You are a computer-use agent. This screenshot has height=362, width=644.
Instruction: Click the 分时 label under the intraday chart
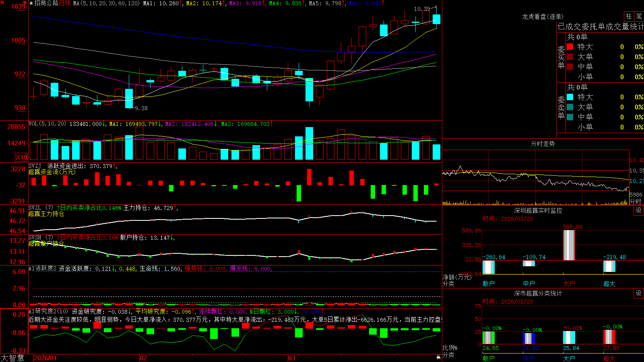pos(636,202)
